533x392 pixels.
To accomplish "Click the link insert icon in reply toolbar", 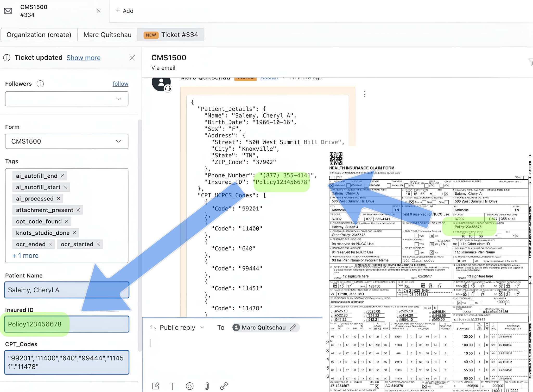I will coord(224,386).
